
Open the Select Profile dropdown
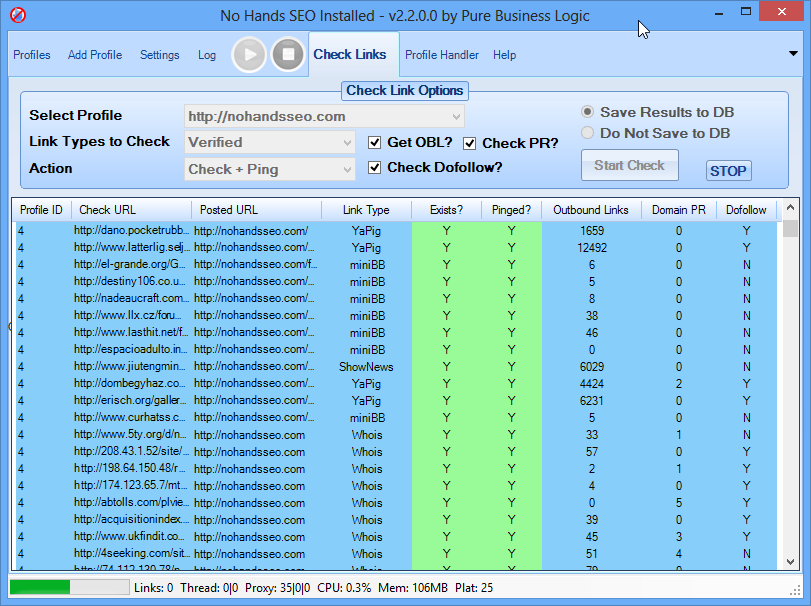point(324,117)
